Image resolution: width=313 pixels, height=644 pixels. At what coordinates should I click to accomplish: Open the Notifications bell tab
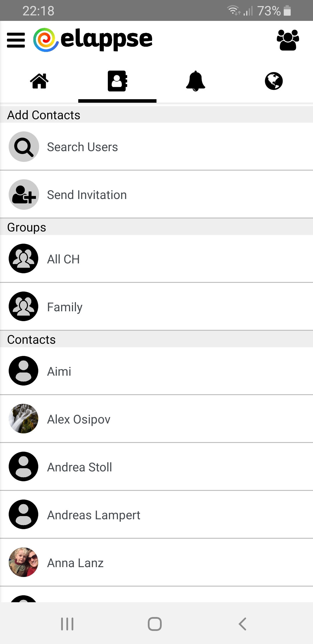196,81
